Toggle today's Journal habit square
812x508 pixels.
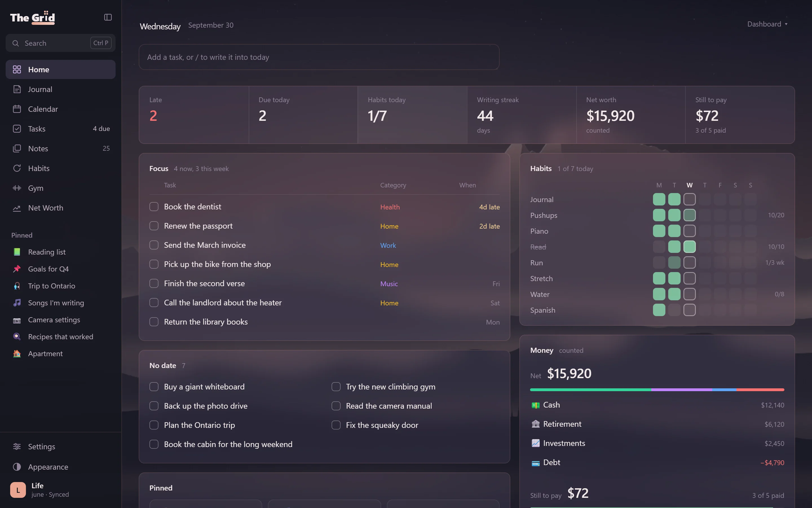point(690,199)
